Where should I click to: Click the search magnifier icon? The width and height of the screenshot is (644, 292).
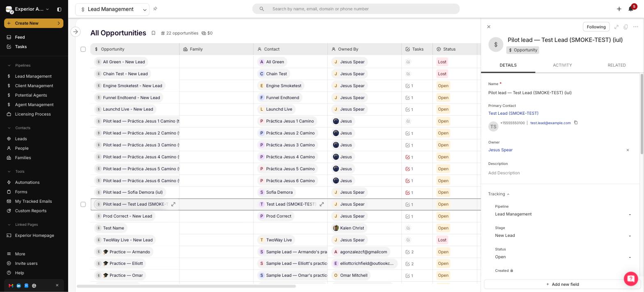click(262, 9)
